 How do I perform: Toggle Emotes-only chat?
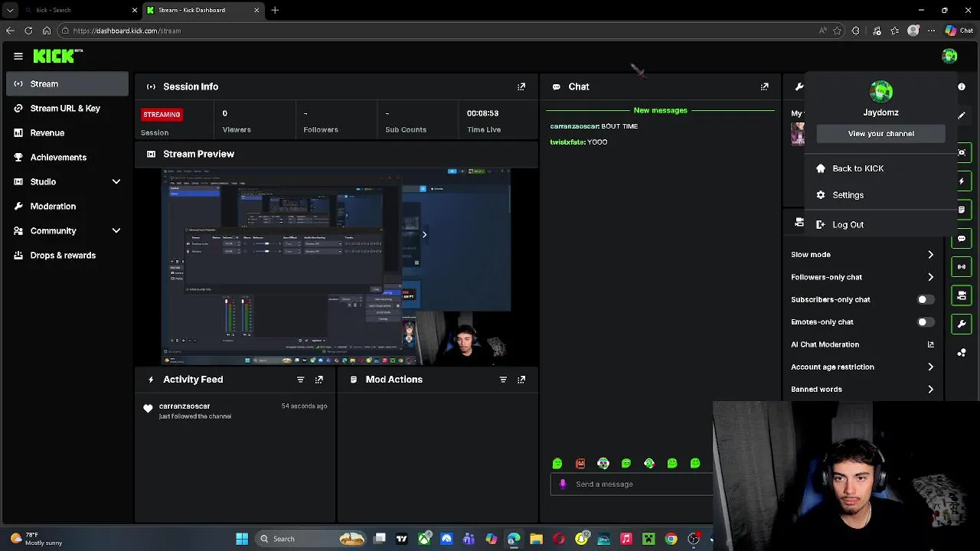click(926, 322)
